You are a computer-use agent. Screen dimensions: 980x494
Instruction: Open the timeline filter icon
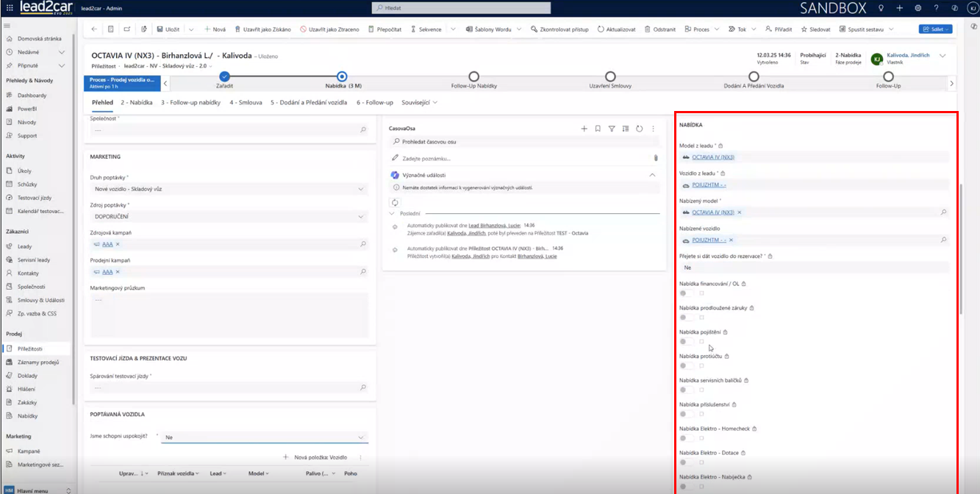[x=612, y=129]
